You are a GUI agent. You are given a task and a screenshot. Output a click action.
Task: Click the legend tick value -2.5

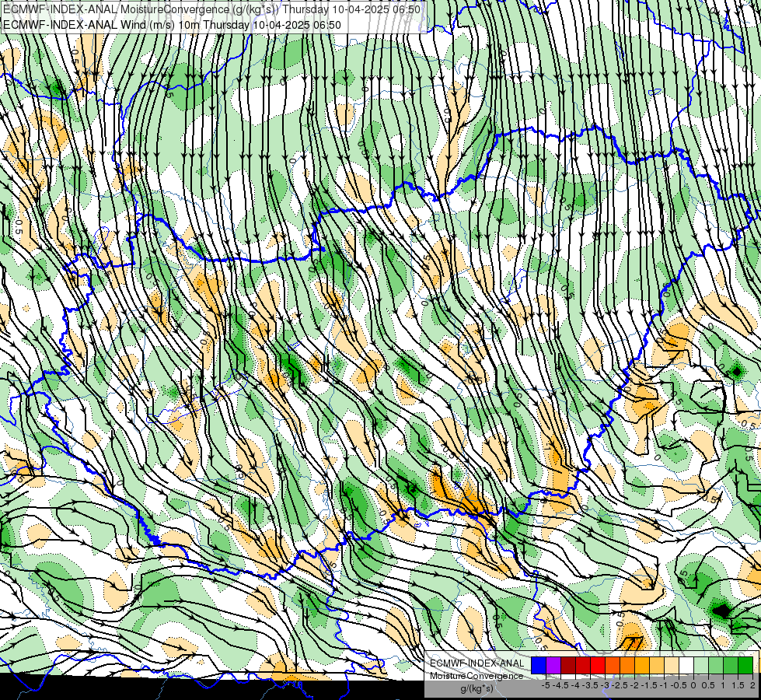point(620,685)
